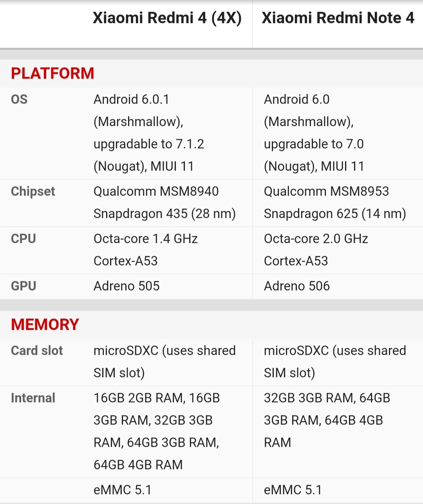Open the Xiaomi Redmi Note 4 heading
423x504 pixels.
click(338, 18)
